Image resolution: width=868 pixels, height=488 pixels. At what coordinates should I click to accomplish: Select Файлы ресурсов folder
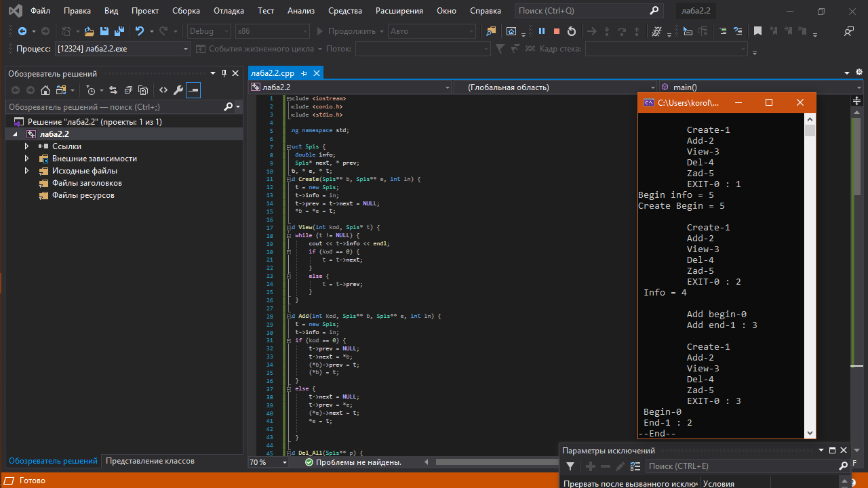pos(83,195)
